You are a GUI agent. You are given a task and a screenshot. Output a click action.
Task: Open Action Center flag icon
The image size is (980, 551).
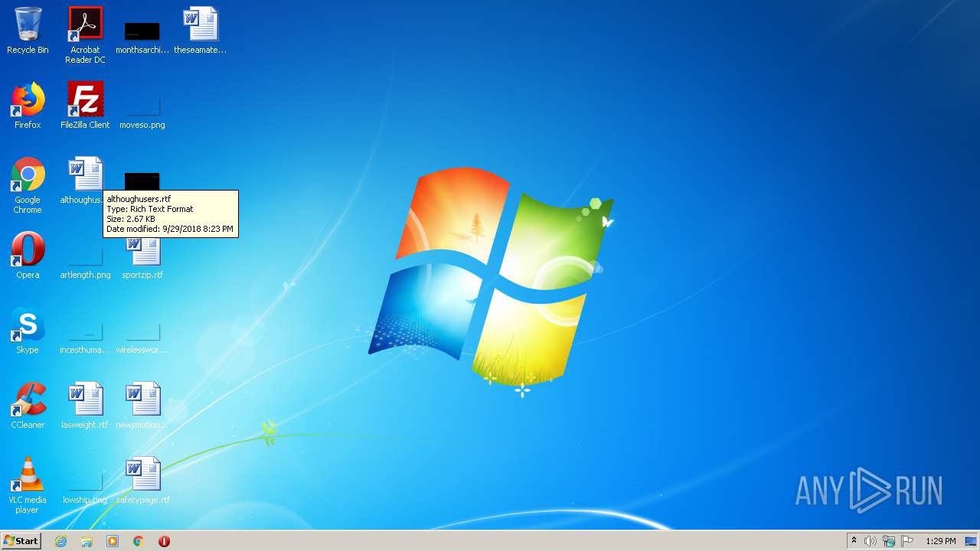coord(907,541)
